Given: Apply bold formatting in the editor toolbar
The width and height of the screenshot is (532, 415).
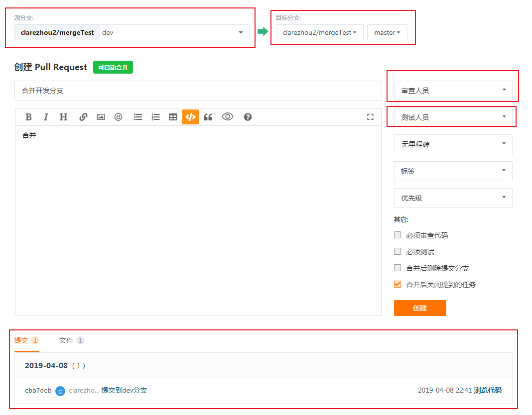Looking at the screenshot, I should coord(28,117).
